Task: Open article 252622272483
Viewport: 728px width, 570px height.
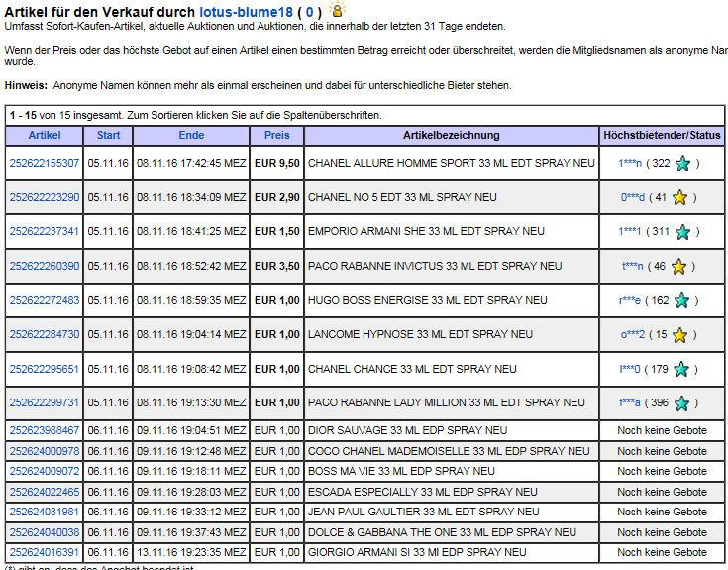Action: [x=45, y=300]
